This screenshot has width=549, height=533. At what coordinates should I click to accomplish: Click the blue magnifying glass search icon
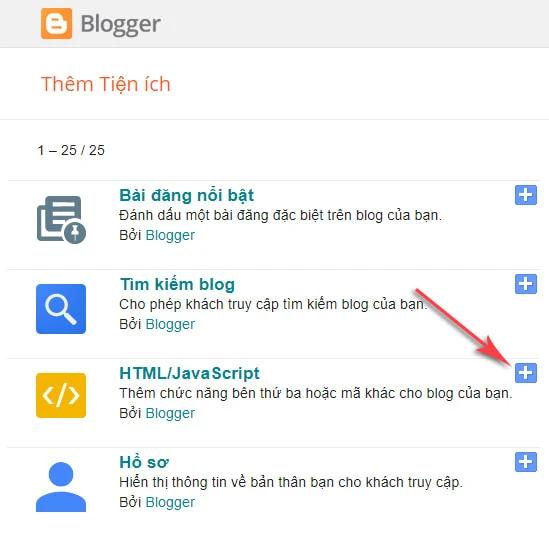click(61, 309)
